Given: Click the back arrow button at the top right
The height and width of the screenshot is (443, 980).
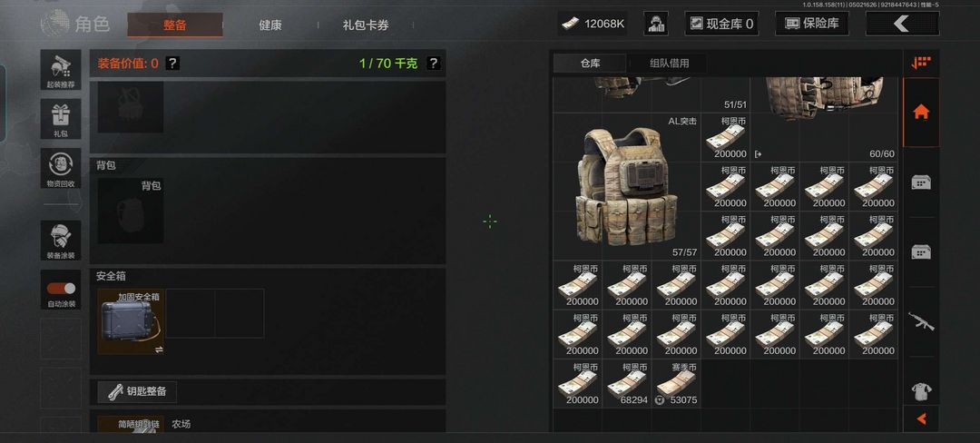Looking at the screenshot, I should (x=902, y=24).
